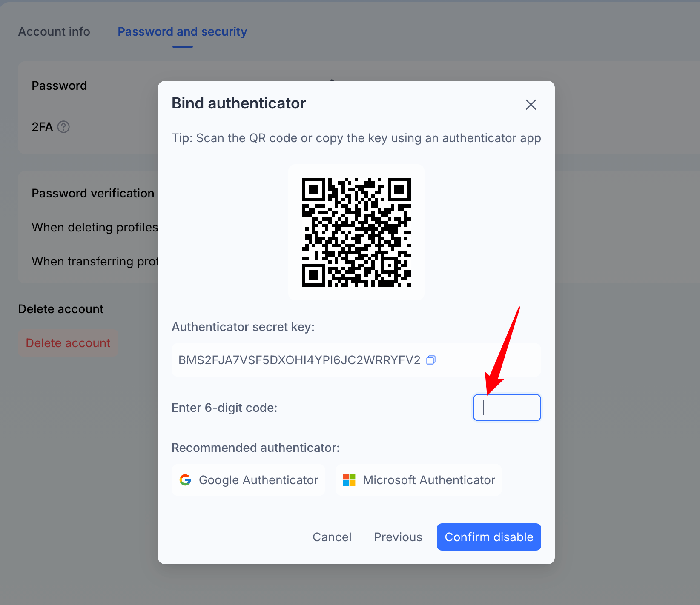Screen dimensions: 700x605
Task: Click the 'Enter 6-digit code:' label
Action: pyautogui.click(x=224, y=408)
